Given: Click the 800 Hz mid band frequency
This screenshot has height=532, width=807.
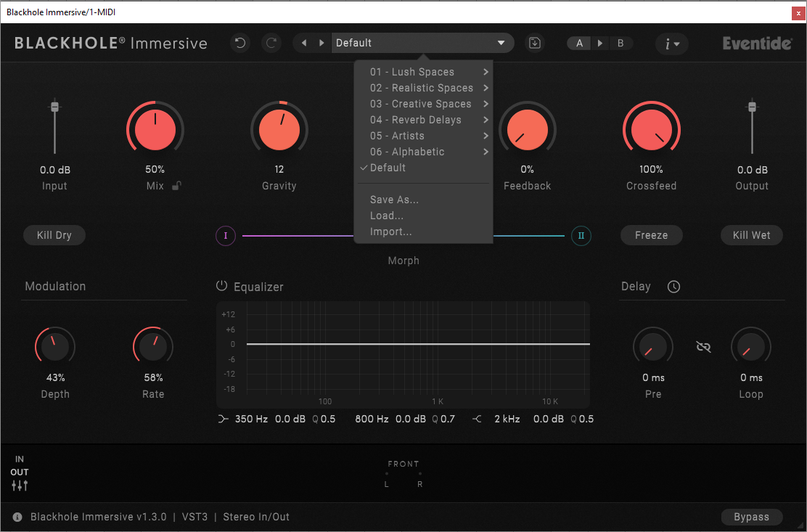Looking at the screenshot, I should 372,420.
